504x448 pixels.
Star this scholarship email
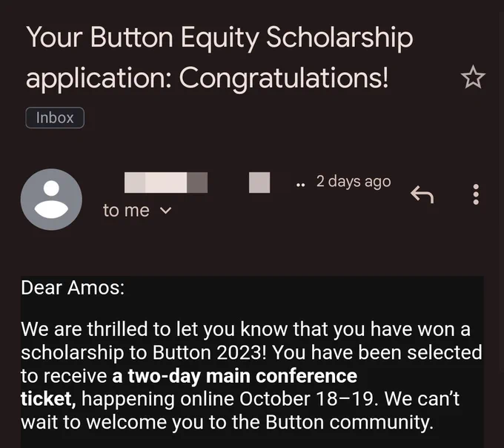pos(473,77)
